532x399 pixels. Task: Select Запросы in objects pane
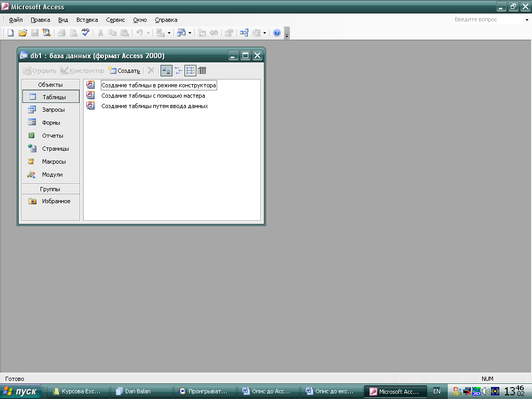coord(51,110)
